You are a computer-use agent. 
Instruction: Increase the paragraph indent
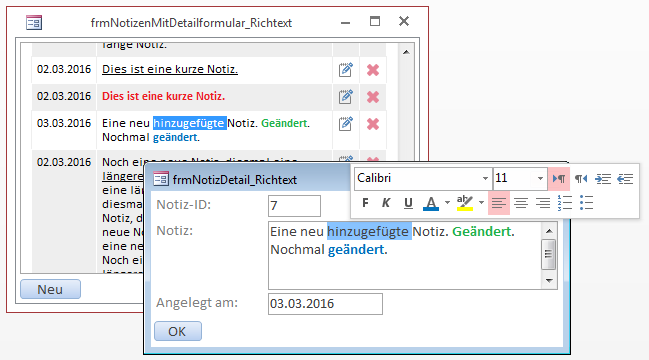click(x=603, y=179)
